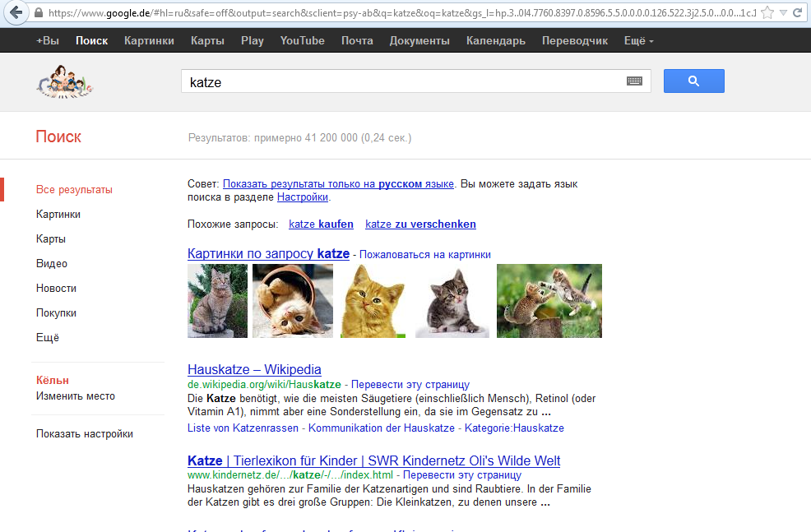This screenshot has height=532, width=811.
Task: Click the de.wikipedia.org/wiki/Hauskatze green URL
Action: coord(264,384)
